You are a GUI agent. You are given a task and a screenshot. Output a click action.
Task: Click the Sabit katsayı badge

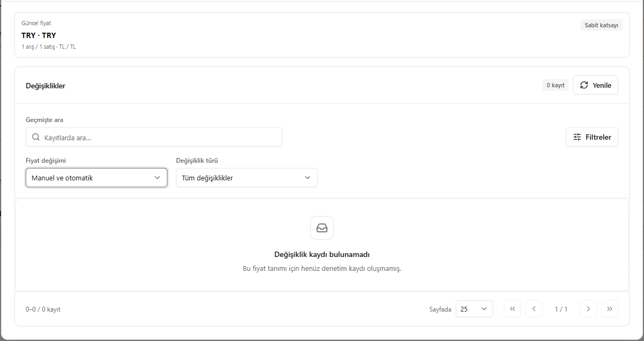point(601,25)
